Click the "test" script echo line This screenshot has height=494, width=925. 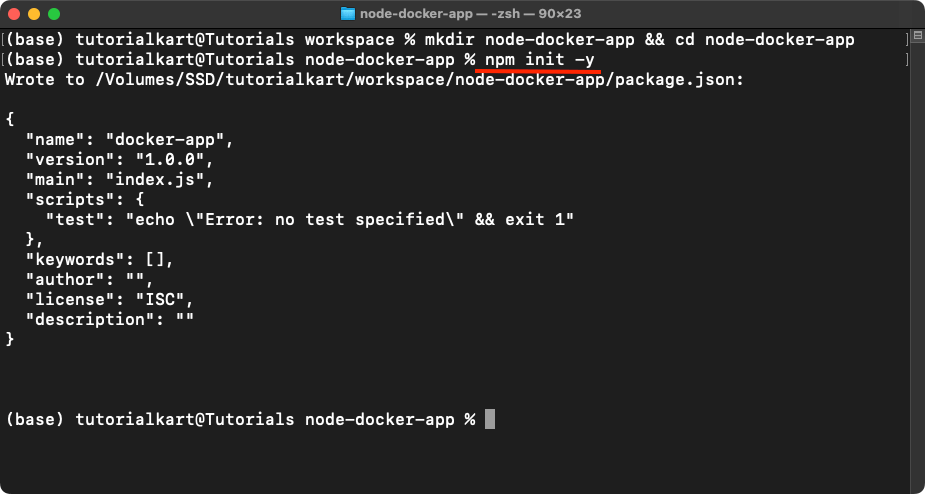[x=310, y=220]
